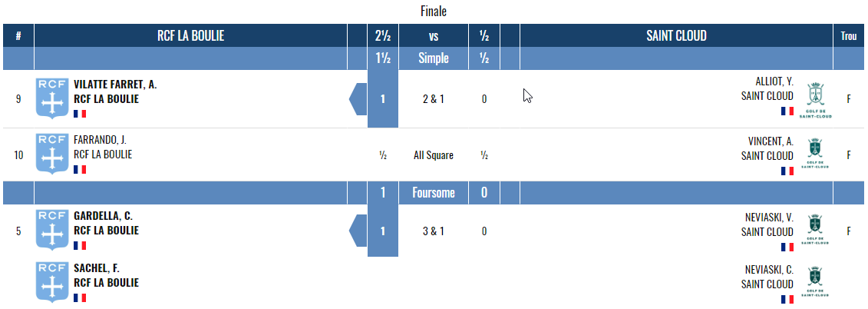This screenshot has width=868, height=309.
Task: Select the SAINT CLOUD column header
Action: pos(676,35)
